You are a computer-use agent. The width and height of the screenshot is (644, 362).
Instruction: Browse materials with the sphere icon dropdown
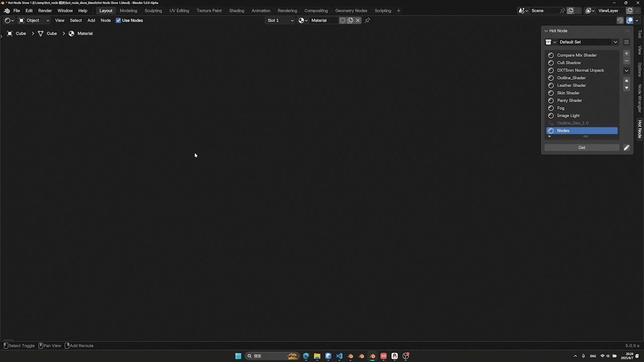click(x=303, y=21)
